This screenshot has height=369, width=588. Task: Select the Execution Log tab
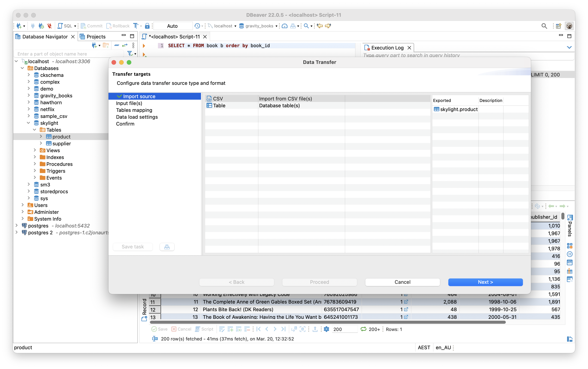coord(387,48)
